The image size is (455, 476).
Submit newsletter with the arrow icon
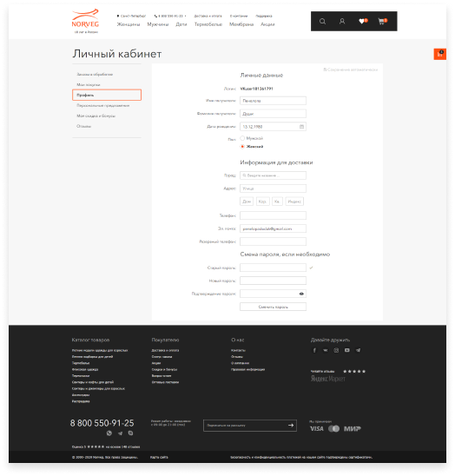pyautogui.click(x=291, y=426)
